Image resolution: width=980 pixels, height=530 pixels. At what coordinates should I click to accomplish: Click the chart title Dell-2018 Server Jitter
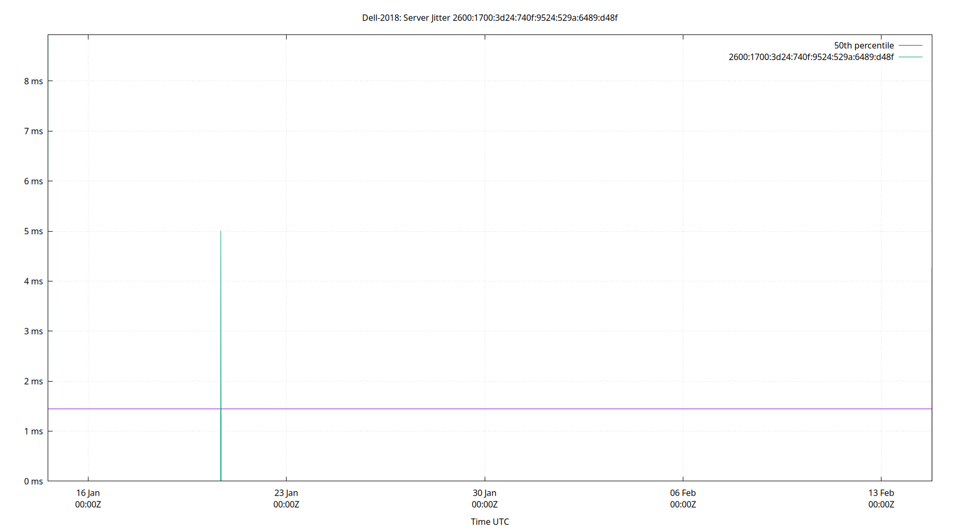tap(490, 17)
